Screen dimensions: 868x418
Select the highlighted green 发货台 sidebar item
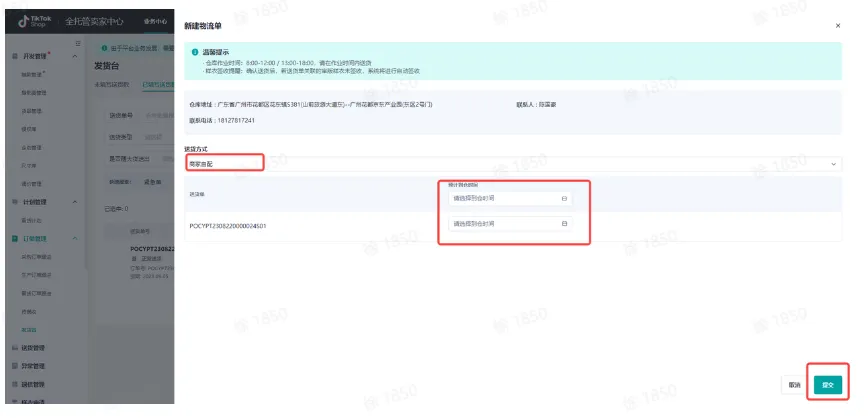tap(29, 330)
